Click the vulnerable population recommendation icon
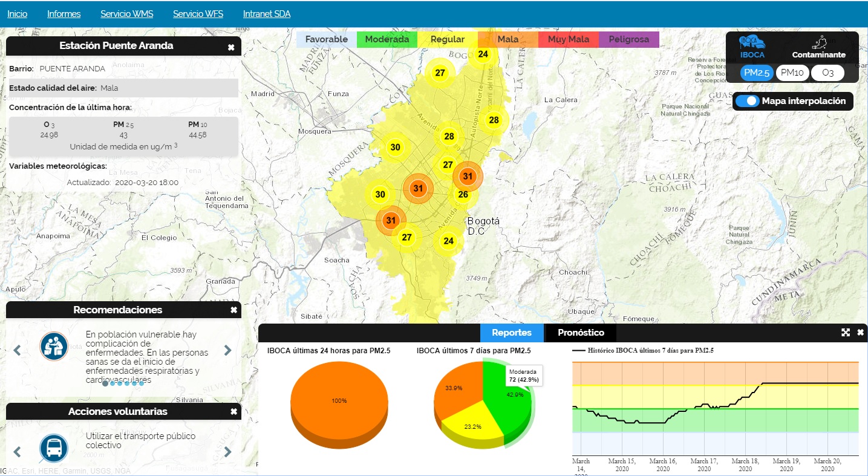Viewport: 868px width, 476px height. pos(54,347)
